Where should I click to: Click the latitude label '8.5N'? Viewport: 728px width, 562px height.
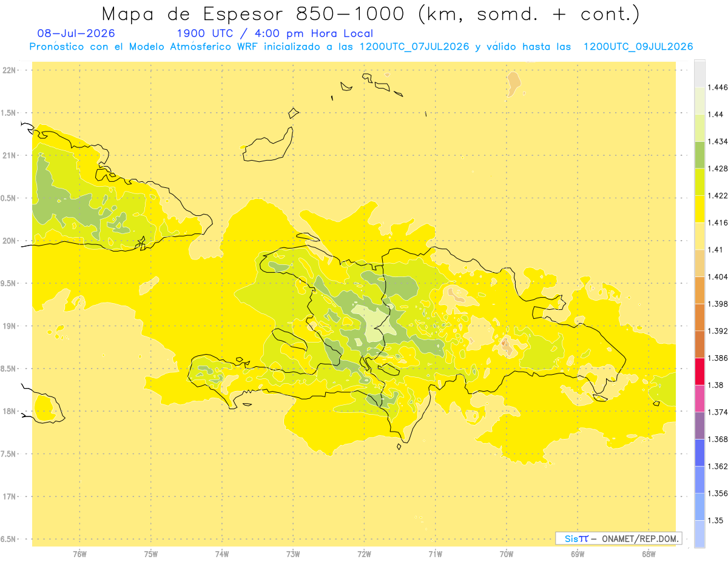coord(8,369)
